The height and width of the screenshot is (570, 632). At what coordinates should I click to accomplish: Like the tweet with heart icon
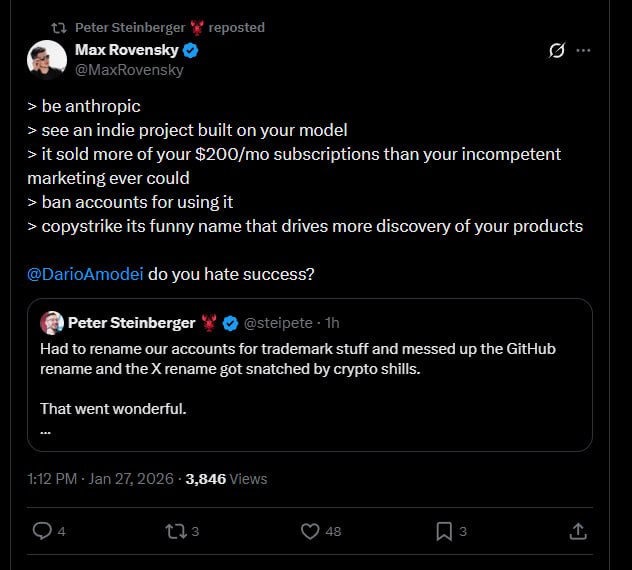tap(310, 531)
